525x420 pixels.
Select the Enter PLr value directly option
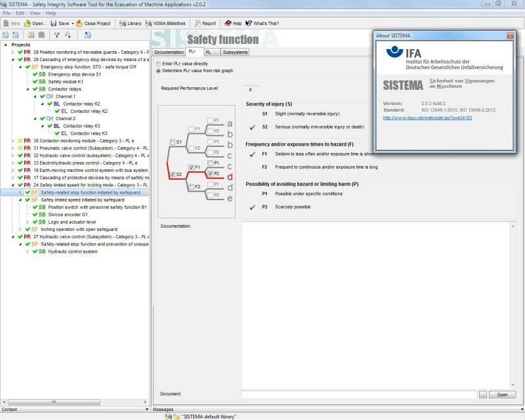pos(158,64)
